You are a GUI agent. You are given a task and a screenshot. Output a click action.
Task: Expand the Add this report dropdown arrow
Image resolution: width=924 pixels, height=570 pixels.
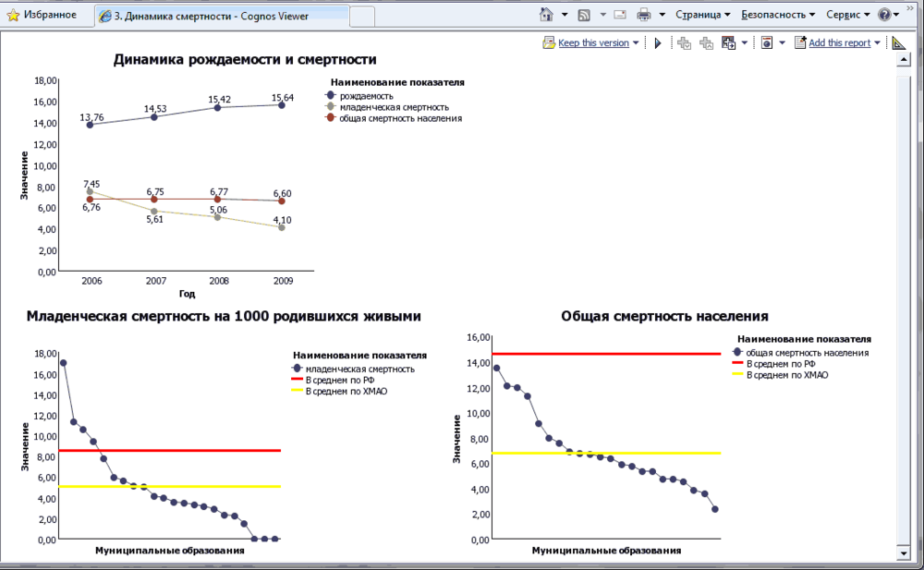click(x=877, y=43)
